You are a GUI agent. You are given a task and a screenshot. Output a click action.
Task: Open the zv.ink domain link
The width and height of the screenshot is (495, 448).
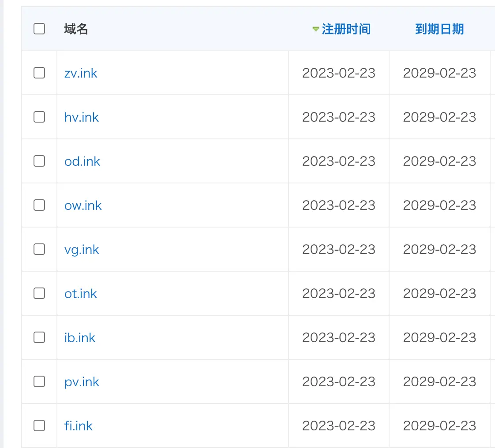click(x=81, y=73)
